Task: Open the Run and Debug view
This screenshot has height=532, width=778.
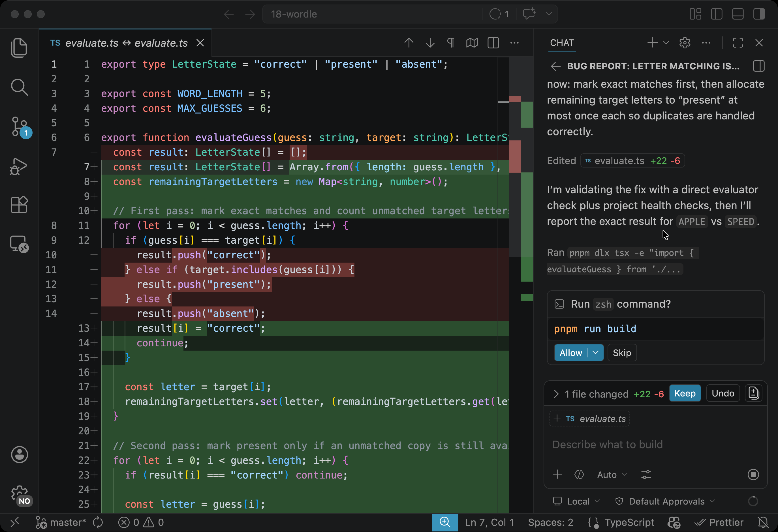Action: [18, 166]
